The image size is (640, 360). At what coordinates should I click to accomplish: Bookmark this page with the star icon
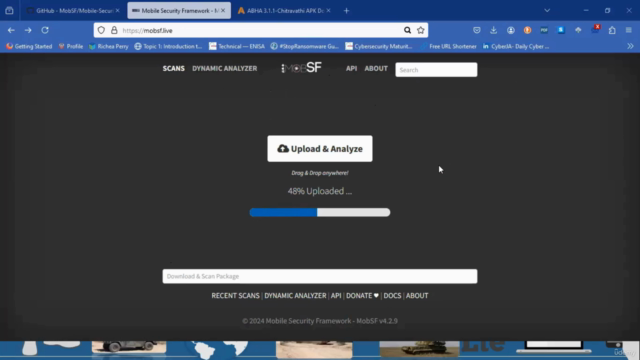pyautogui.click(x=421, y=30)
